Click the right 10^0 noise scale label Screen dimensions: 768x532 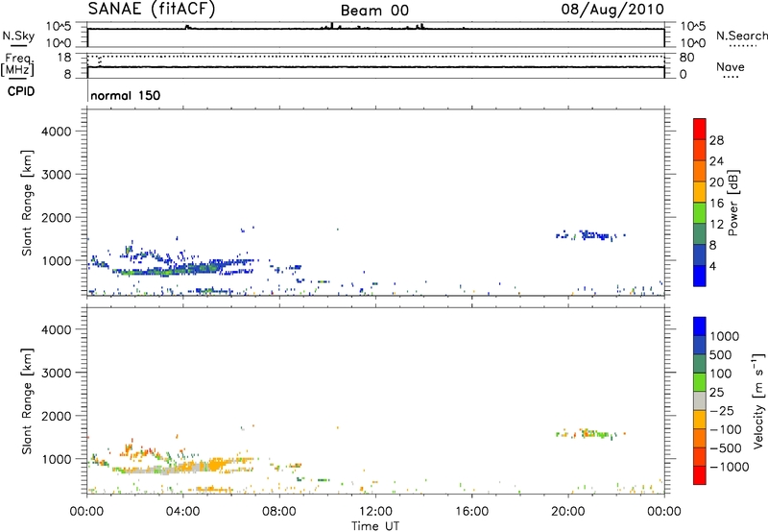coord(692,43)
